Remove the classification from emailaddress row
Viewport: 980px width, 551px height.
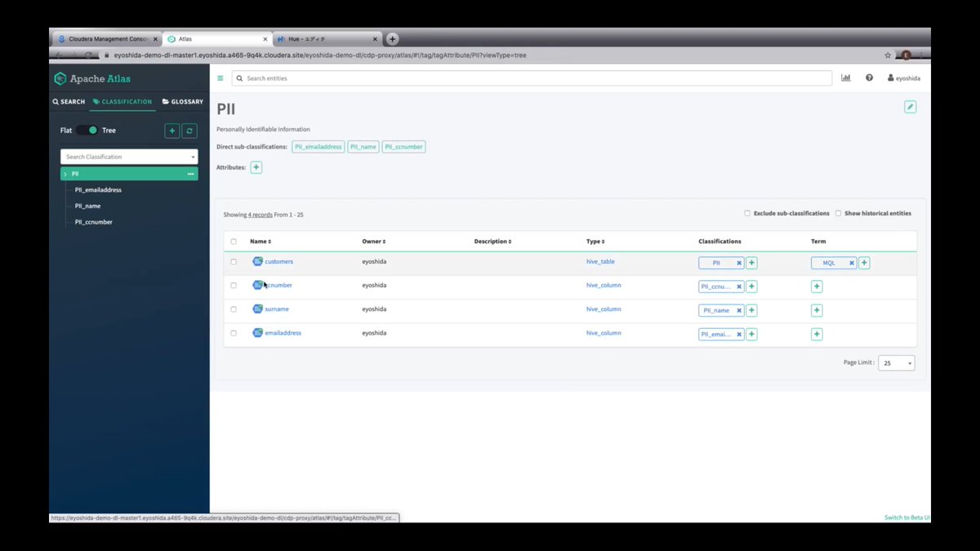(739, 334)
